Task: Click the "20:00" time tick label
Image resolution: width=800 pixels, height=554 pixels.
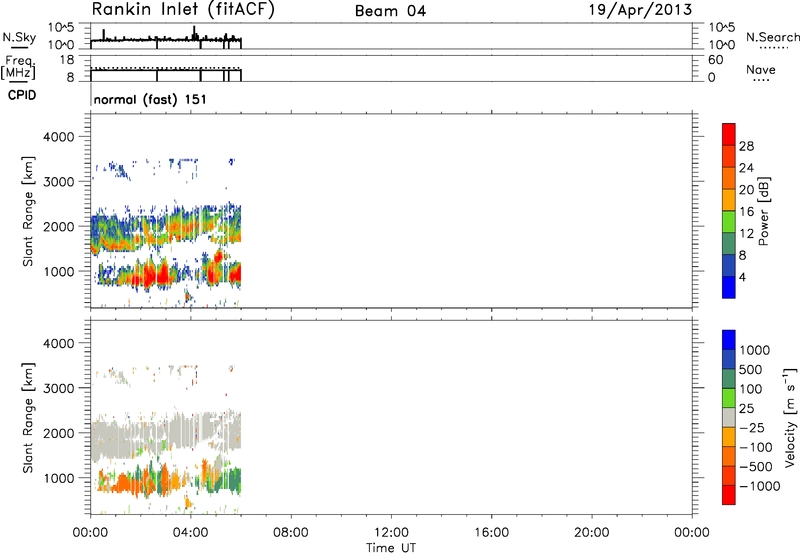Action: click(x=591, y=533)
